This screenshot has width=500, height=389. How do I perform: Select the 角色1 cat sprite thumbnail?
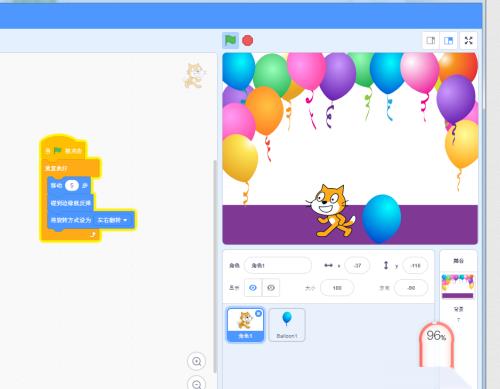(245, 325)
